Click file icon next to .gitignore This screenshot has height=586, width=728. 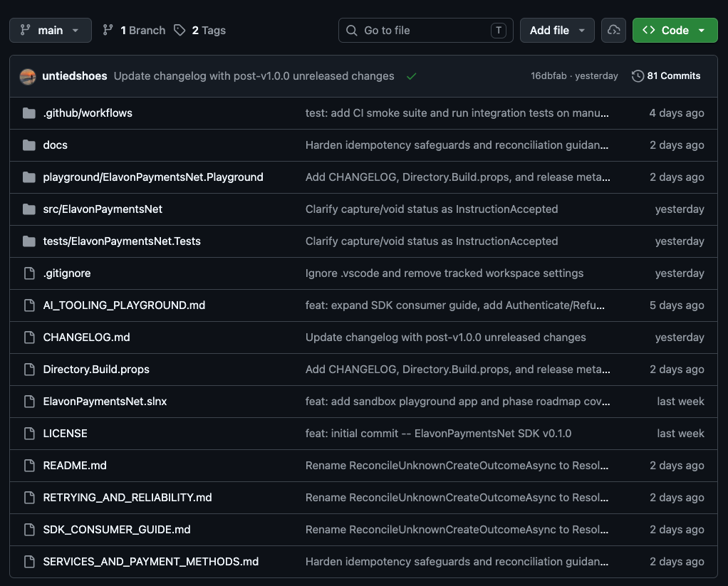click(29, 273)
